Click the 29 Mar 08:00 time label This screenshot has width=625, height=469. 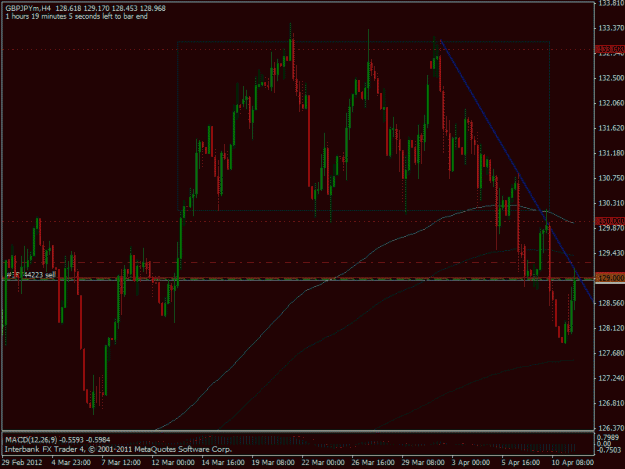tap(423, 463)
